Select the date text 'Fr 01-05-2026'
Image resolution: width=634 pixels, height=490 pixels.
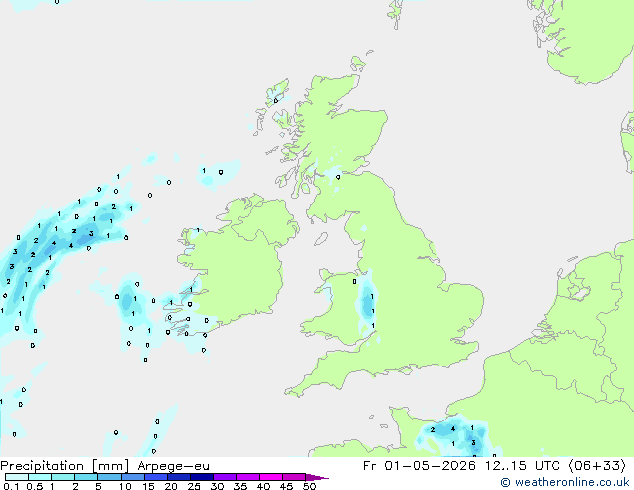coord(419,466)
